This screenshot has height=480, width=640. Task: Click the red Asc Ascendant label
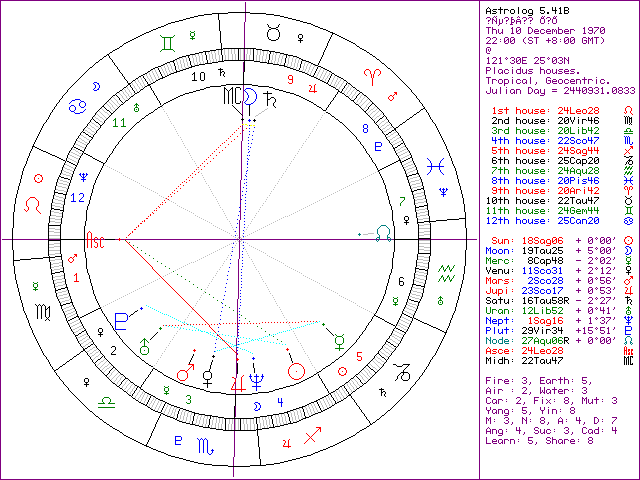pyautogui.click(x=96, y=241)
